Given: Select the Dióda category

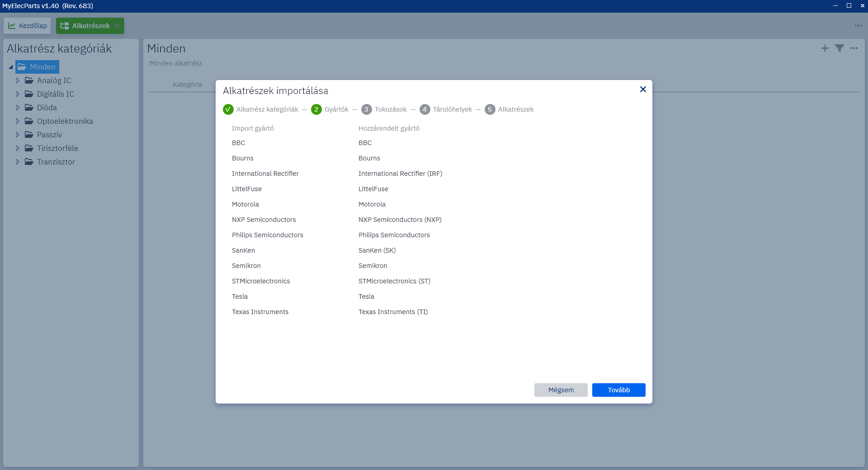Looking at the screenshot, I should point(41,108).
